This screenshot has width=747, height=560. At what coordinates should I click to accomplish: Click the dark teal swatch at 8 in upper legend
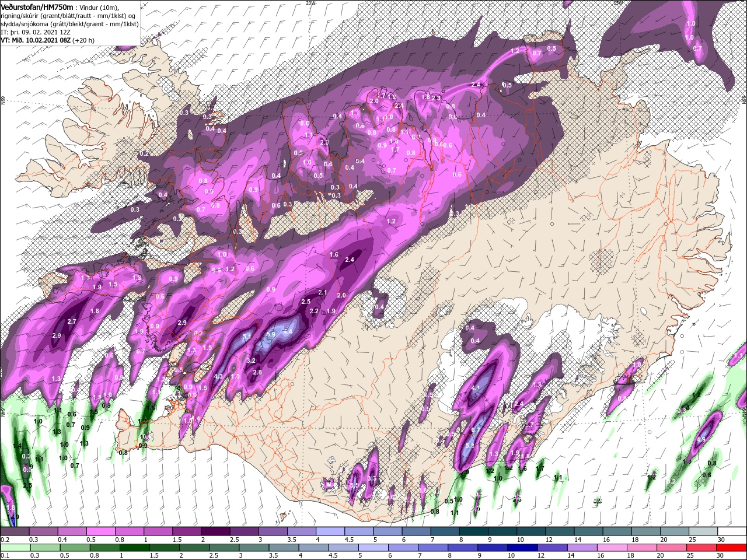tap(474, 531)
